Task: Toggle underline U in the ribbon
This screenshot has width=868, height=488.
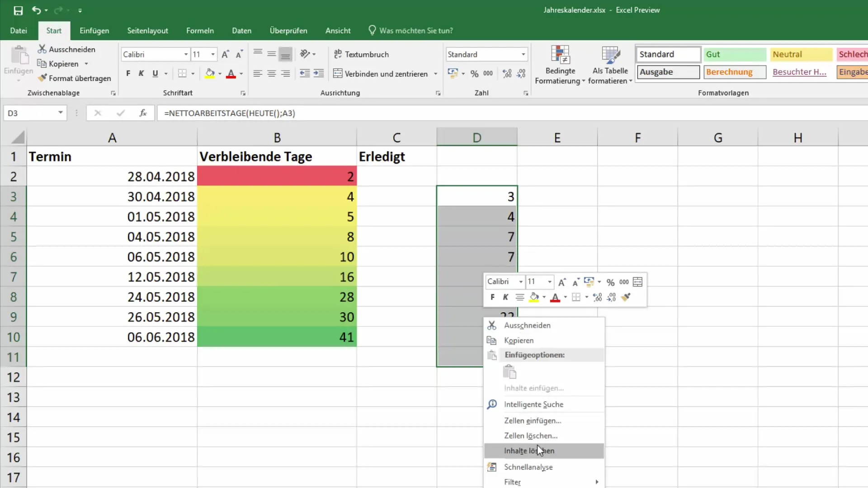Action: click(155, 73)
